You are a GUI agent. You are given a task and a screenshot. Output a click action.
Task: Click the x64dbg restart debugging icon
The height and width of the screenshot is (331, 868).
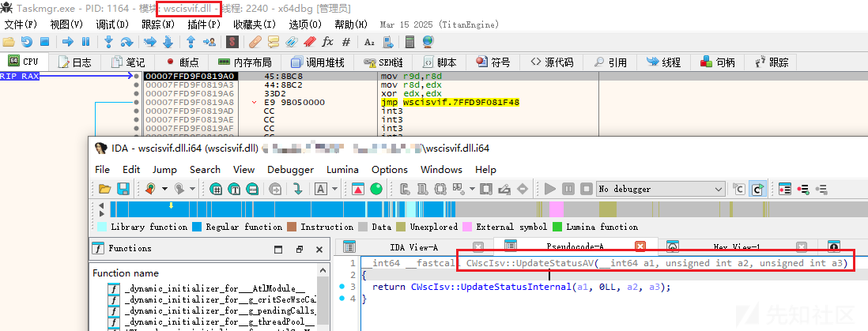point(27,42)
